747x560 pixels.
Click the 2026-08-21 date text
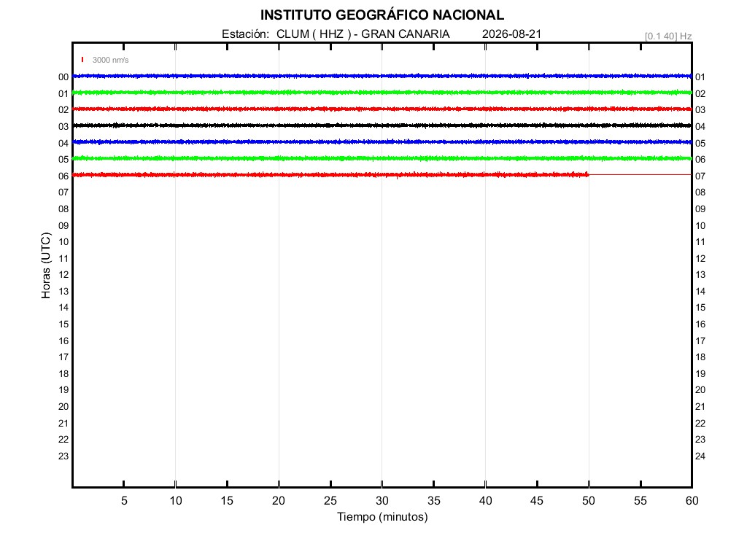[x=511, y=34]
